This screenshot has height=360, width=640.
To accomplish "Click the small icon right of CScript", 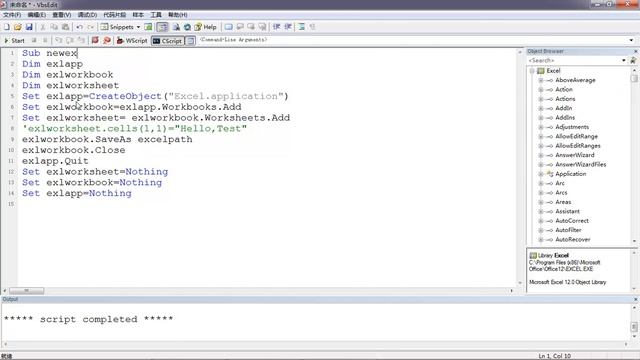I will click(190, 41).
